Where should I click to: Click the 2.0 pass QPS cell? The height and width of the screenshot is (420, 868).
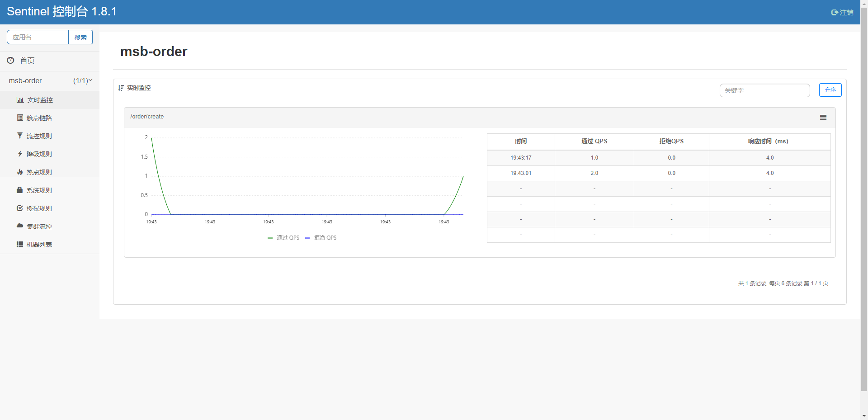[594, 173]
